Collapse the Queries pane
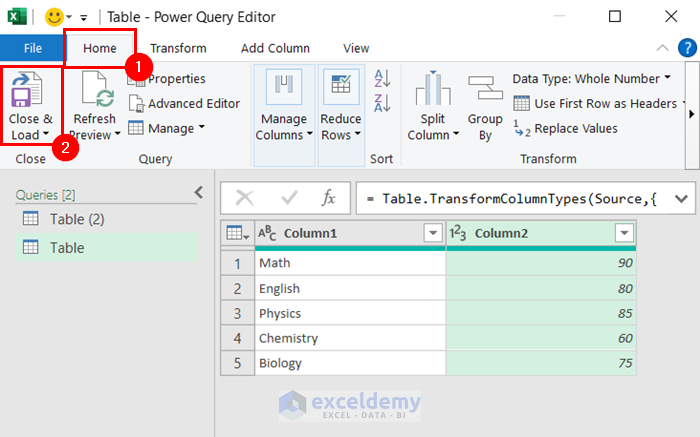700x437 pixels. point(199,192)
